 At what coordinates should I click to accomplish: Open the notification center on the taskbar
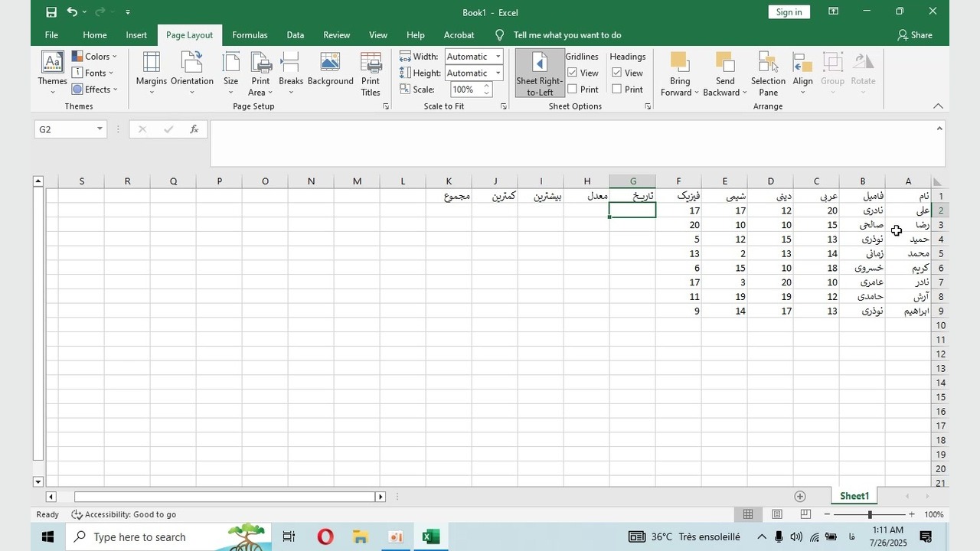tap(925, 536)
